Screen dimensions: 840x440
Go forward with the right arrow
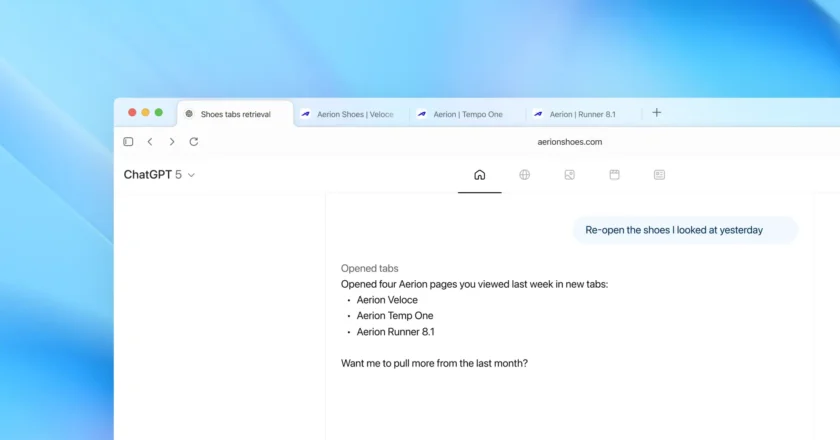pos(172,142)
